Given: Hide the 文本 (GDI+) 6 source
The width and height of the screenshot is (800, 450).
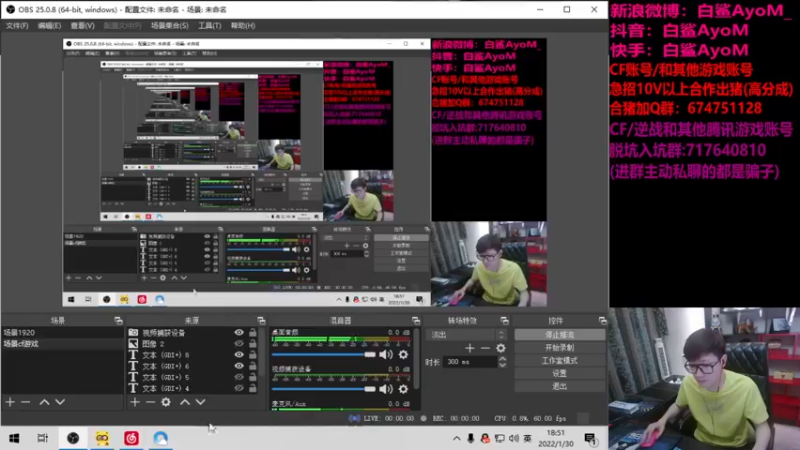Looking at the screenshot, I should pyautogui.click(x=239, y=366).
